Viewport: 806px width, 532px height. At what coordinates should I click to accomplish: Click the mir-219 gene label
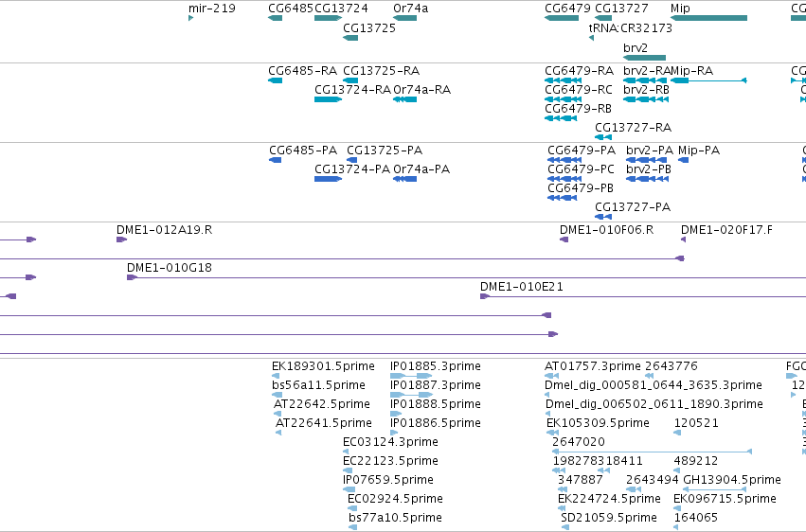coord(212,9)
